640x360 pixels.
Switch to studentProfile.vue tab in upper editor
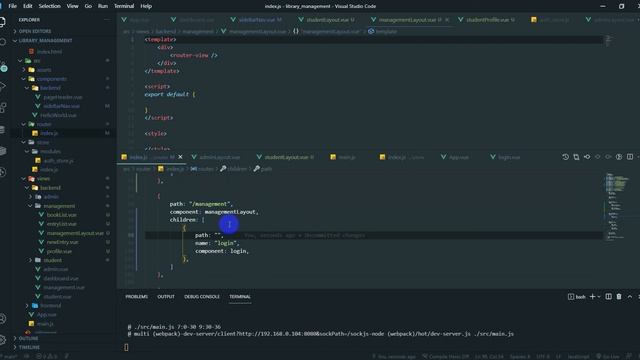pyautogui.click(x=487, y=20)
